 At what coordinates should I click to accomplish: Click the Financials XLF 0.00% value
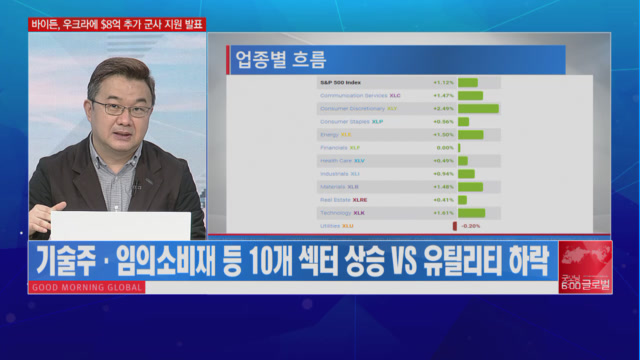click(445, 148)
